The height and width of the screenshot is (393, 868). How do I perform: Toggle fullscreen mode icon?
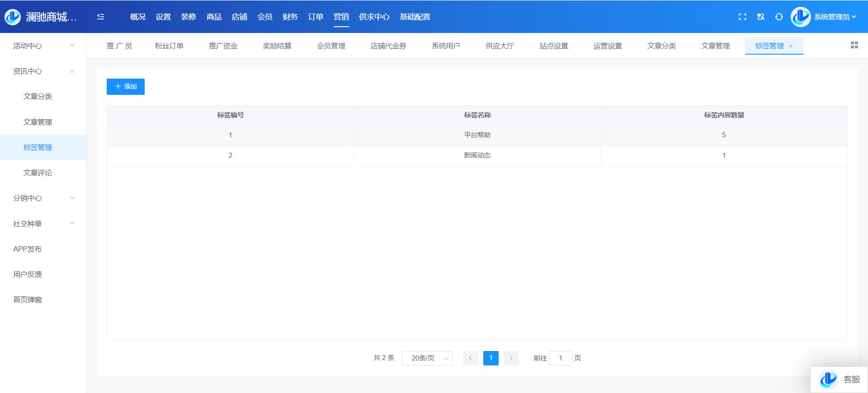point(742,17)
